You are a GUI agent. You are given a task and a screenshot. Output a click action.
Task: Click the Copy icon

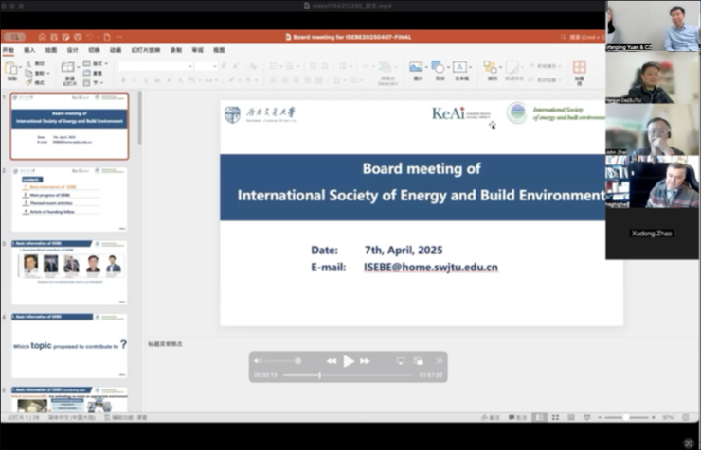pyautogui.click(x=29, y=73)
